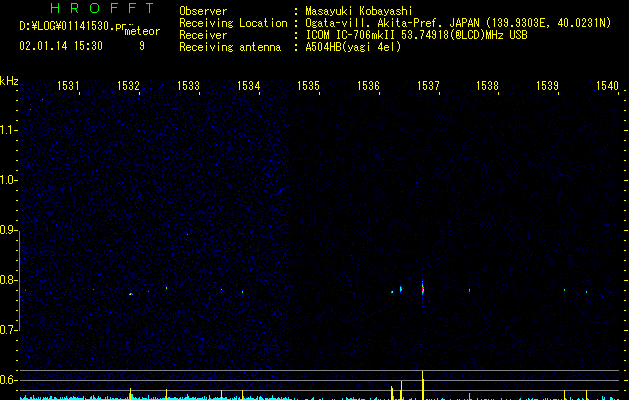Click the 1540 time axis label
This screenshot has height=400, width=629.
[607, 86]
